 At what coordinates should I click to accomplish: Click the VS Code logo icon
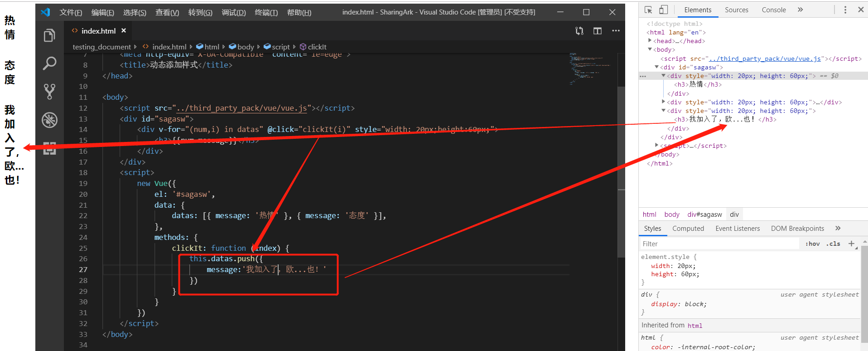(x=45, y=12)
